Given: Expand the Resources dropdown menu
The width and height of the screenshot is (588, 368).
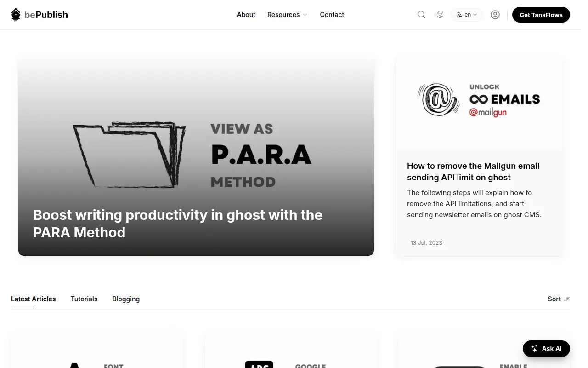Looking at the screenshot, I should [288, 15].
